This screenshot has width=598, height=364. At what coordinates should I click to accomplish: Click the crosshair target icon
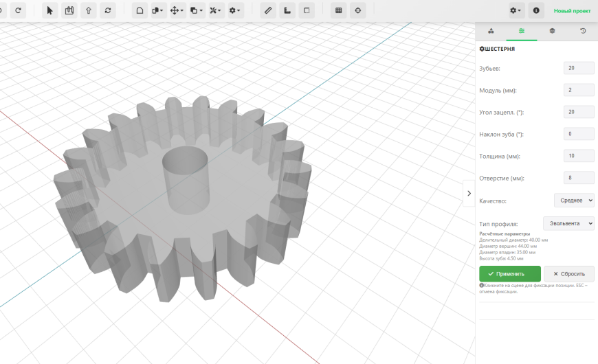point(358,11)
